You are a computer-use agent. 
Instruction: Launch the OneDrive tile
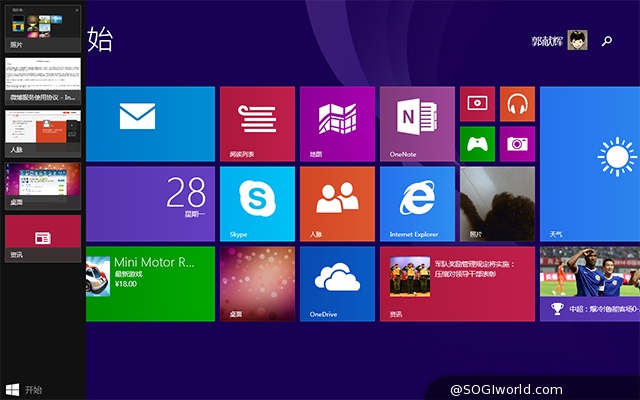coord(337,284)
